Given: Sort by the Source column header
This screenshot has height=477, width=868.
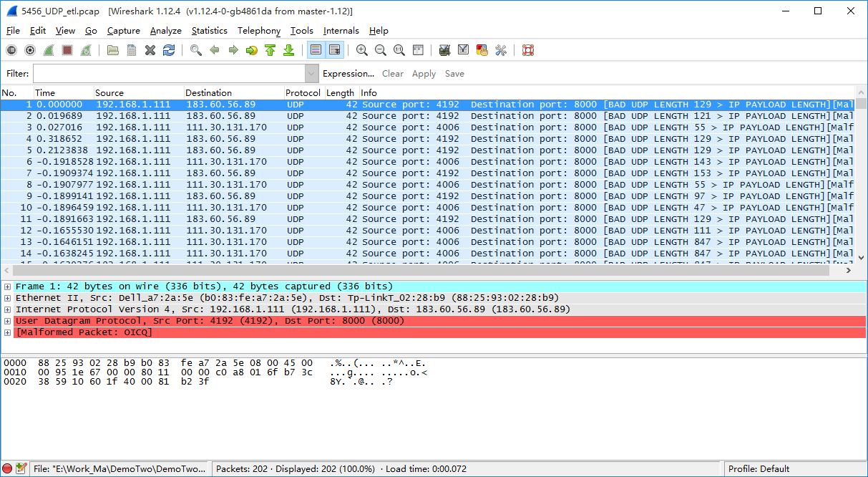Looking at the screenshot, I should (x=139, y=93).
